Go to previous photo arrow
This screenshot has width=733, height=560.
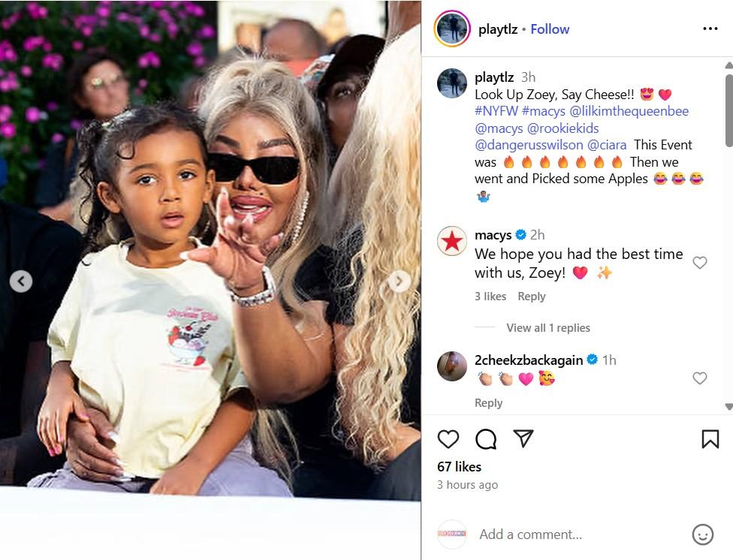click(x=21, y=282)
